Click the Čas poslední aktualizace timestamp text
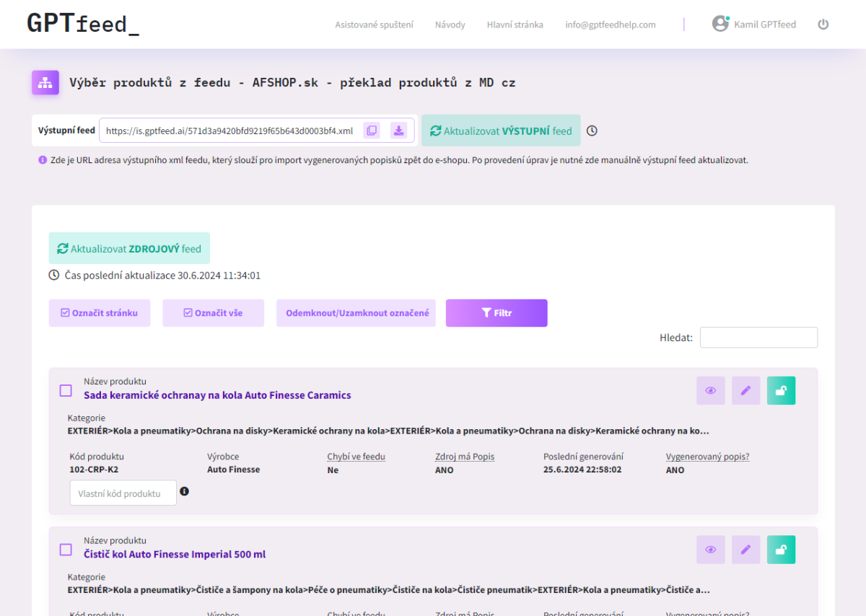 (162, 276)
